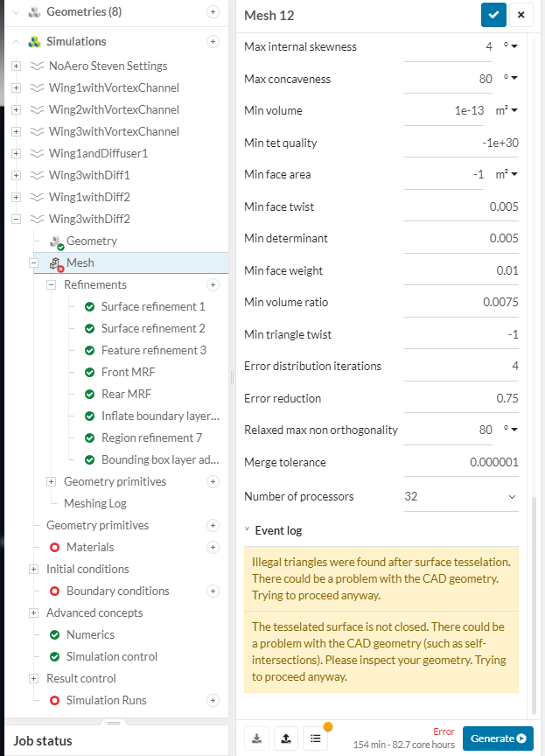Create new simulation run via plus icon
The width and height of the screenshot is (545, 756).
pos(213,700)
